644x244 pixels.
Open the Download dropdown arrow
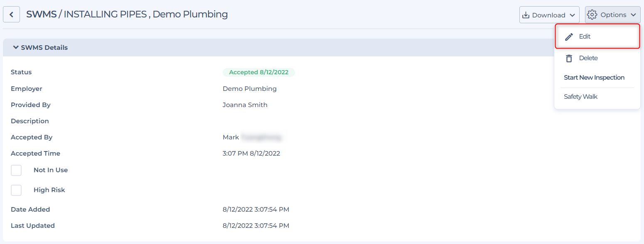click(572, 15)
